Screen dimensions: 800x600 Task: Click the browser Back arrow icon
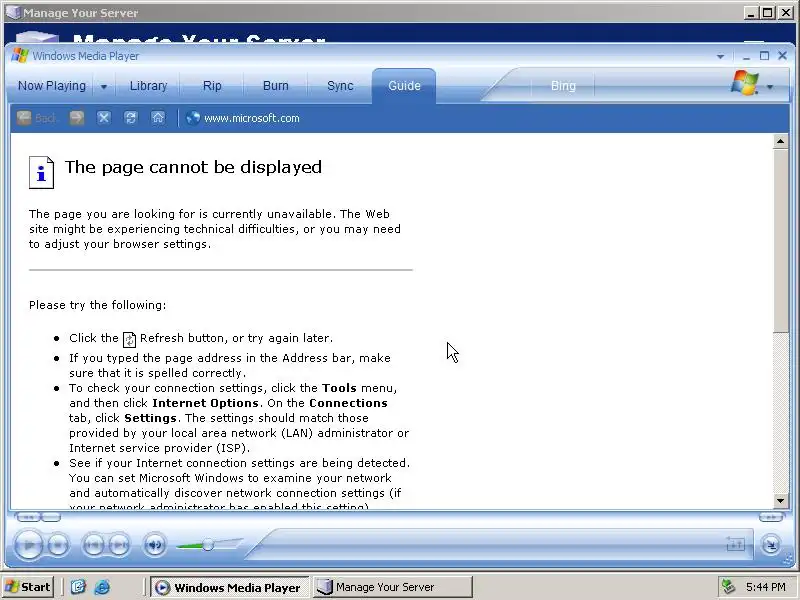pos(23,118)
